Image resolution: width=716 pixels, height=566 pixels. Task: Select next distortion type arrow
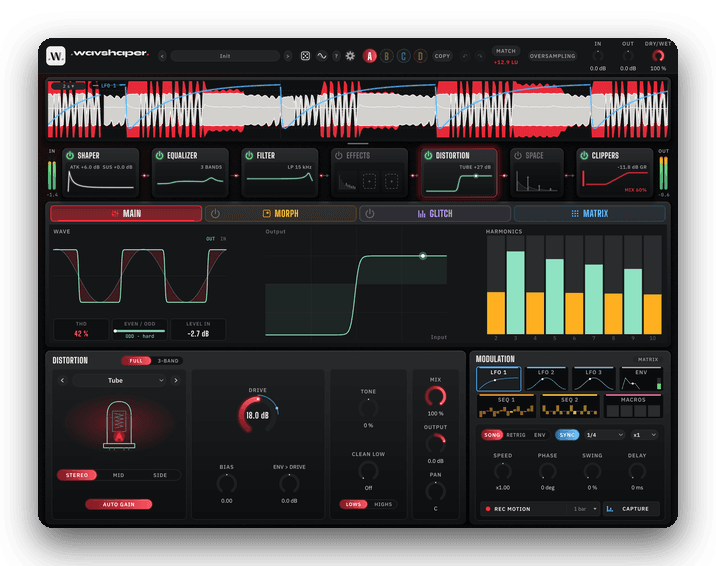click(x=176, y=380)
